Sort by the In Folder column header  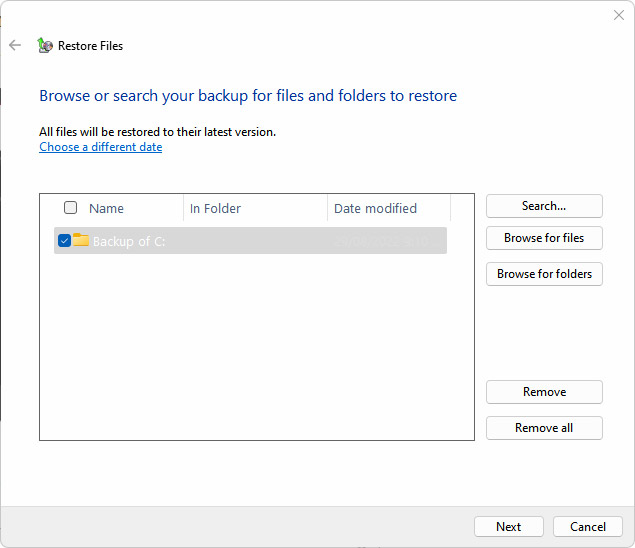point(215,208)
